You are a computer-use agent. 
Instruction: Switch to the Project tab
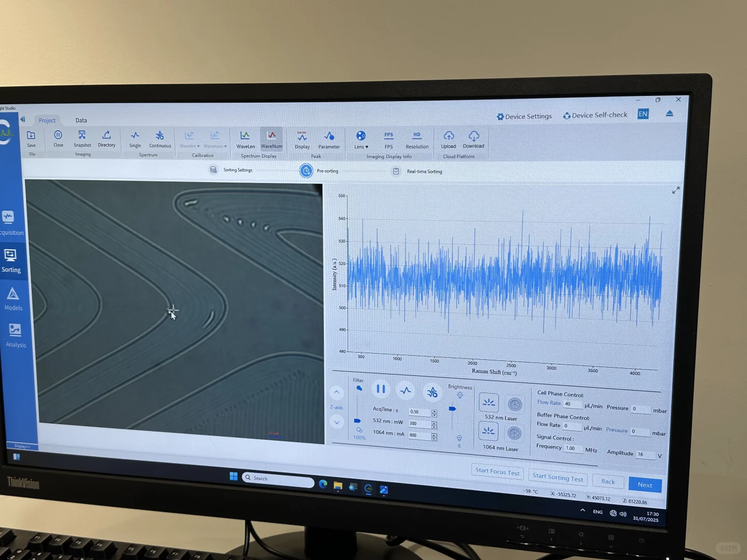[47, 120]
